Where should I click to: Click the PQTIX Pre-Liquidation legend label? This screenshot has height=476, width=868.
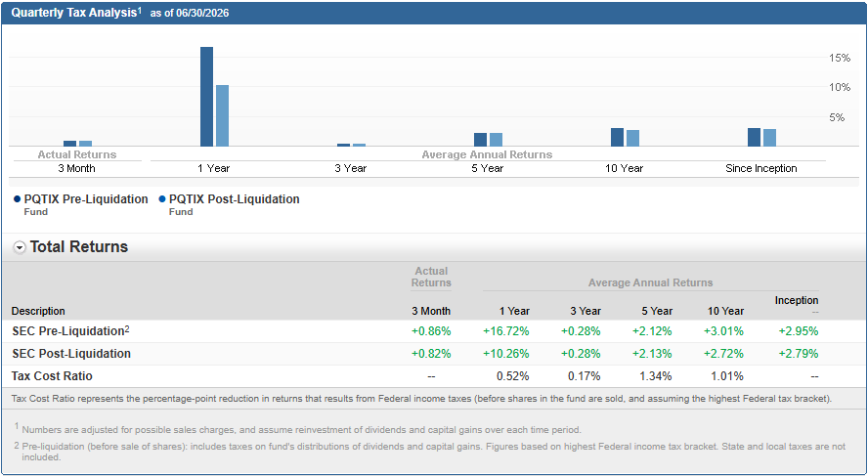pyautogui.click(x=86, y=199)
